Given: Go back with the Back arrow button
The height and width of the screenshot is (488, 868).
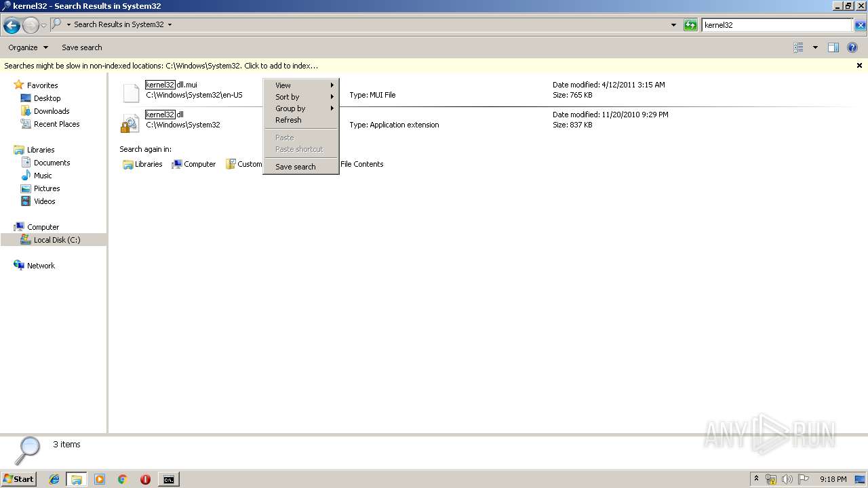Looking at the screenshot, I should point(12,26).
